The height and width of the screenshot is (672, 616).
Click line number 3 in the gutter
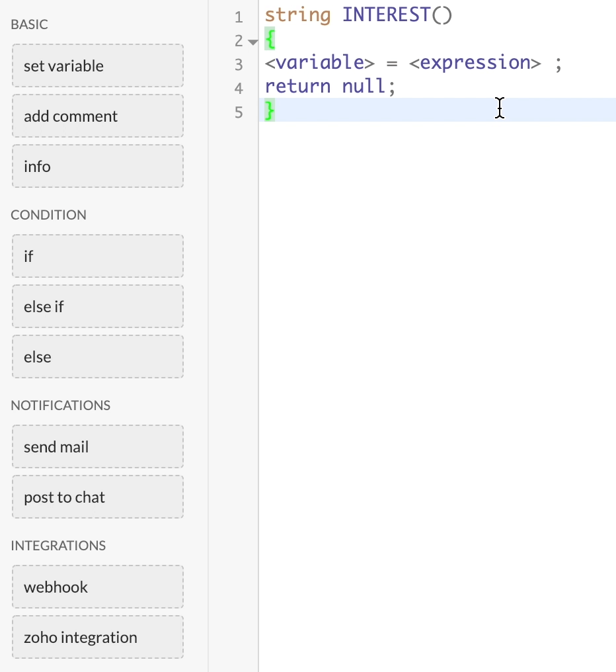pyautogui.click(x=239, y=65)
